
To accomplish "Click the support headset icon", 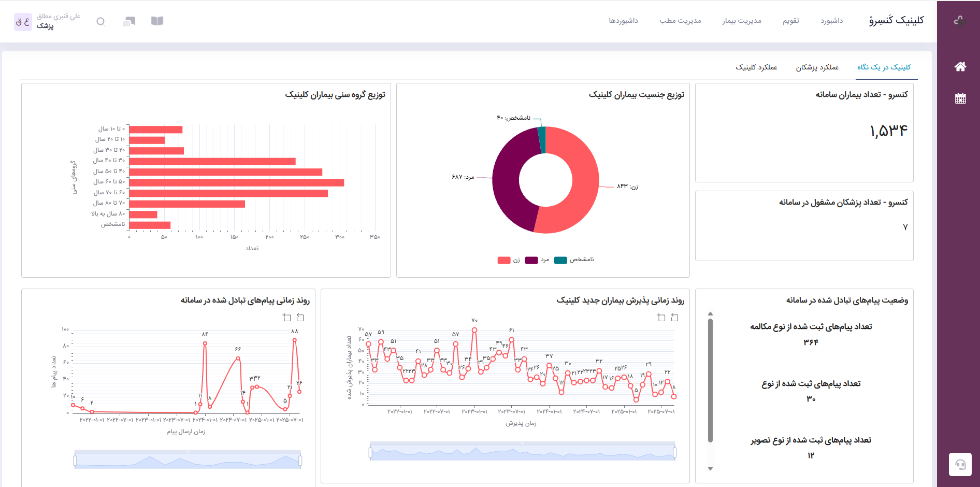I will pos(960,464).
